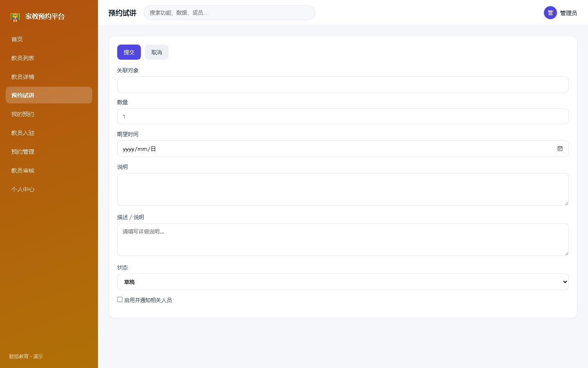Open 教员审核 in the sidebar

[49, 171]
